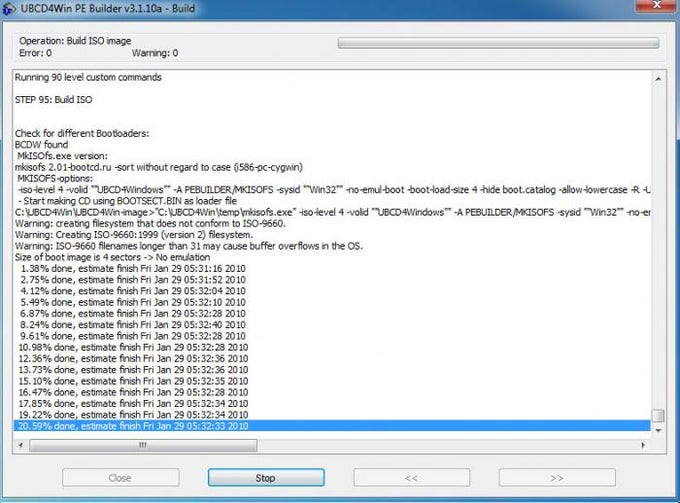Select the 'MKISOFS-options:' log line
The image size is (680, 503).
point(332,178)
